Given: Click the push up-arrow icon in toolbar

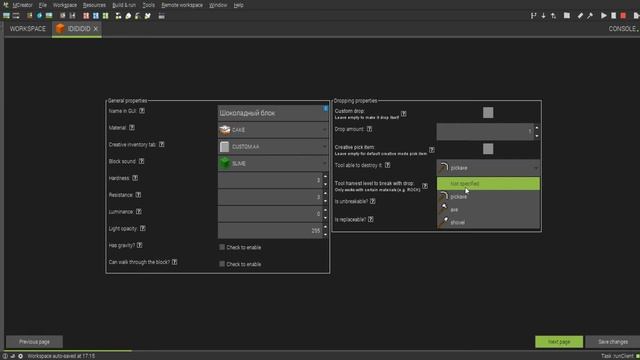Looking at the screenshot, I should (x=553, y=16).
